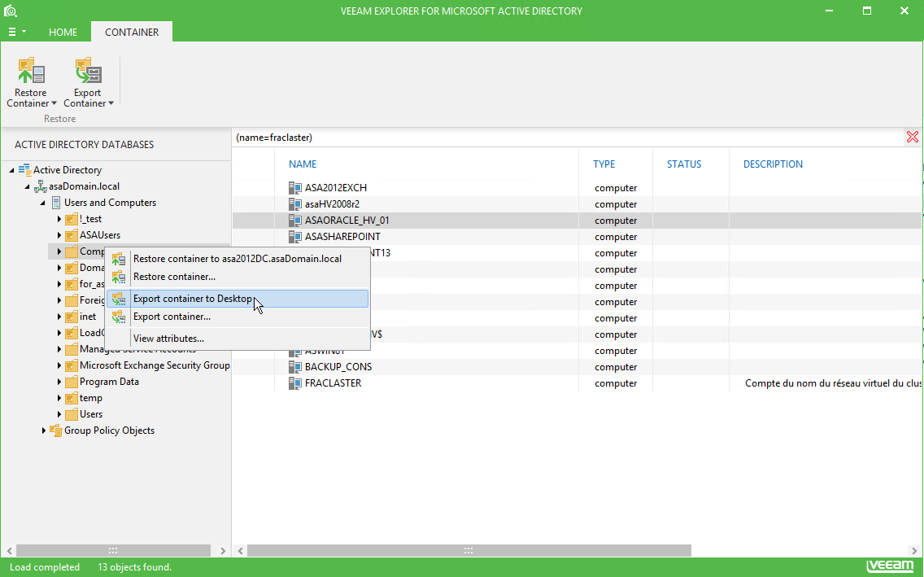This screenshot has height=577, width=924.
Task: Click the ASA2012EXCH computer icon
Action: (294, 188)
